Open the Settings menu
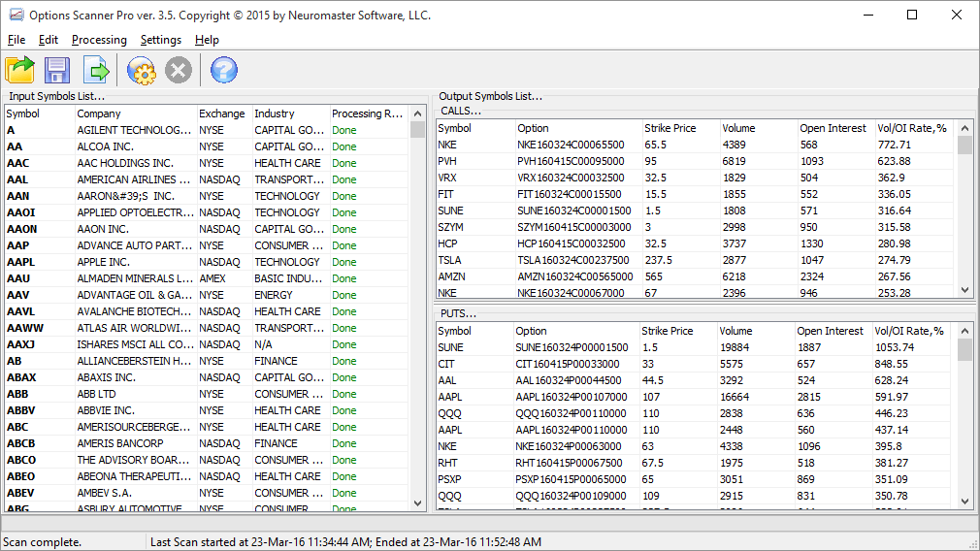 (x=161, y=40)
